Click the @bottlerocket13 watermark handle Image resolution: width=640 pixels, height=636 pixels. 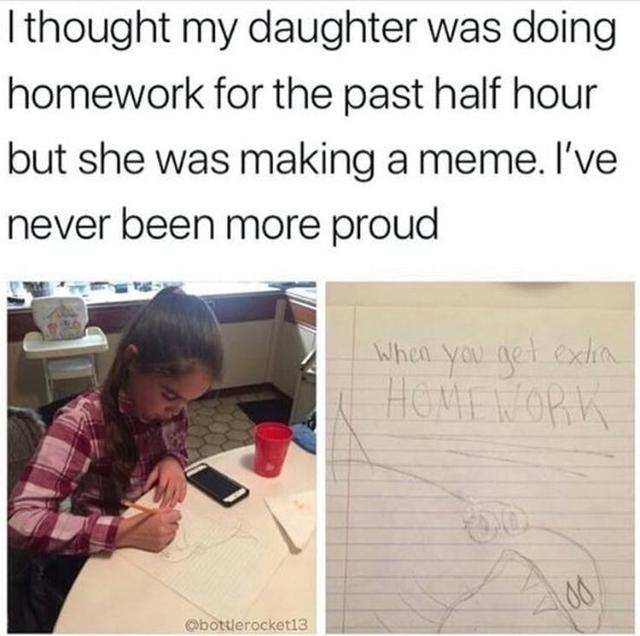pos(245,625)
